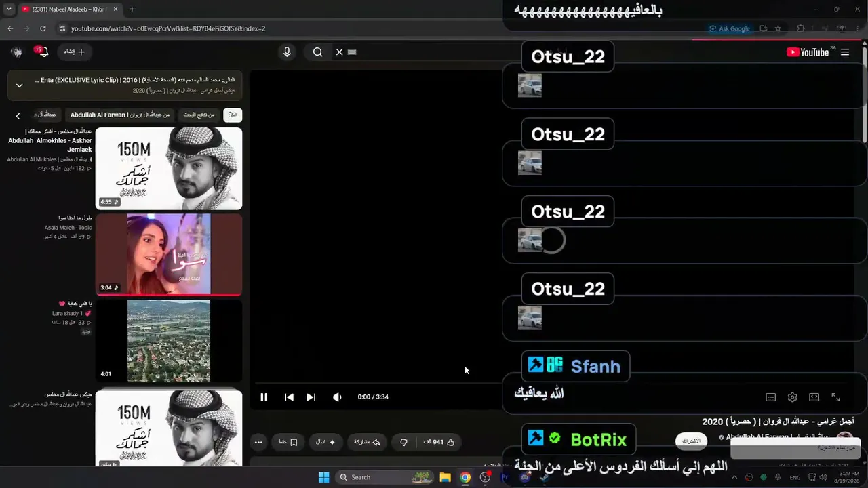The width and height of the screenshot is (868, 488).
Task: Open the YouTube hamburger guide menu
Action: (x=845, y=52)
